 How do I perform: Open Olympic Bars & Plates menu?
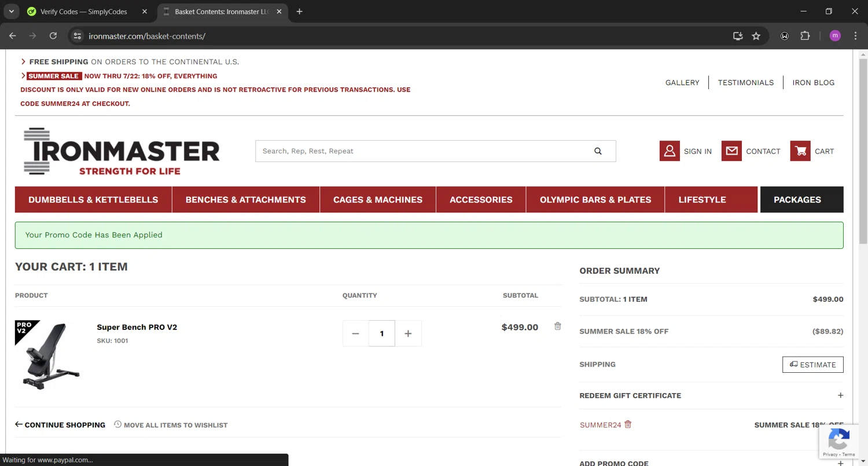595,200
